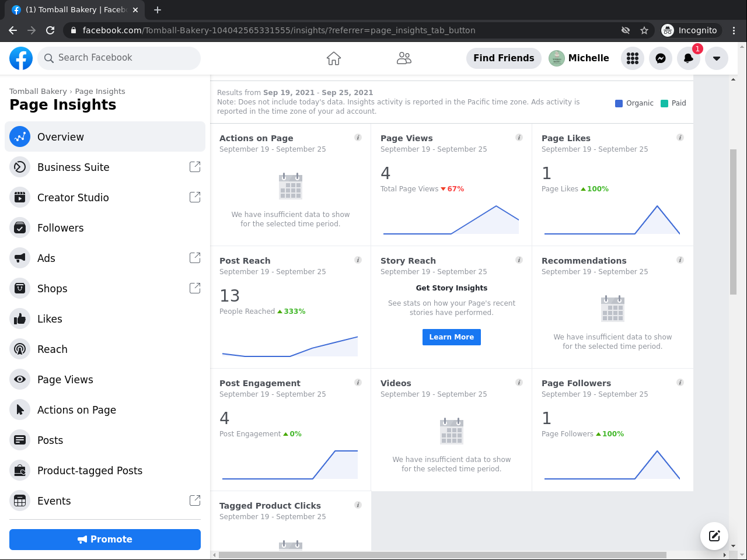747x560 pixels.
Task: Open new message compose icon
Action: pos(714,535)
